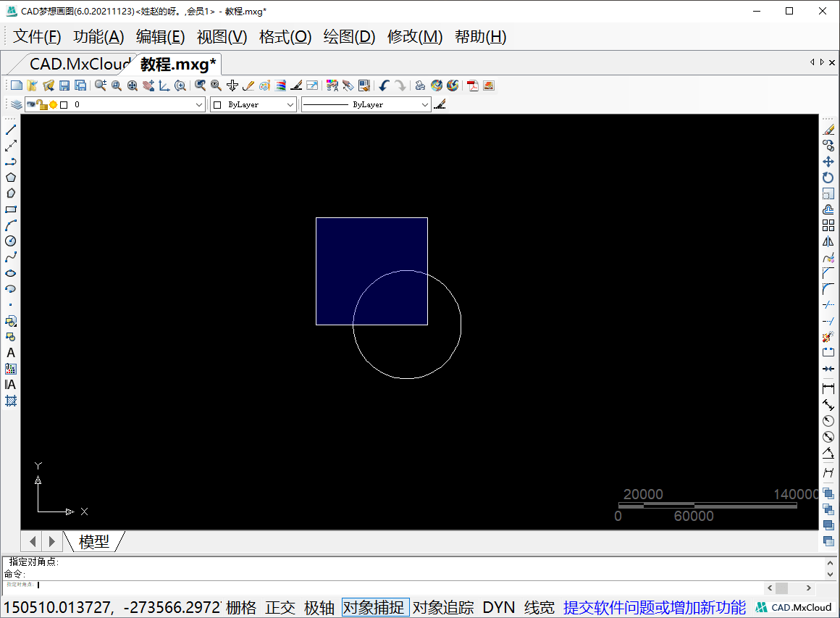Open the Layer manager icon

coord(17,104)
